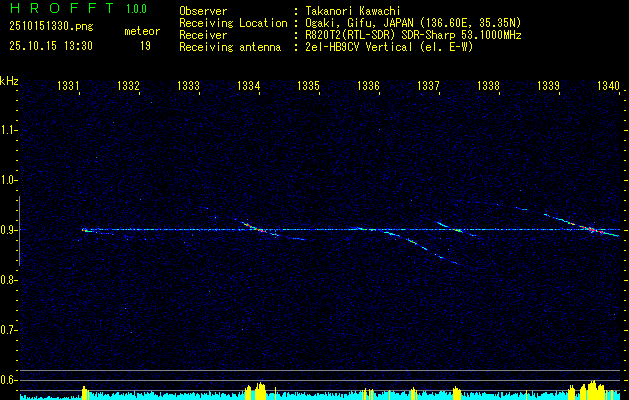Viewport: 629px width, 400px height.
Task: Click the 1.0 kHz frequency label
Action: (8, 180)
